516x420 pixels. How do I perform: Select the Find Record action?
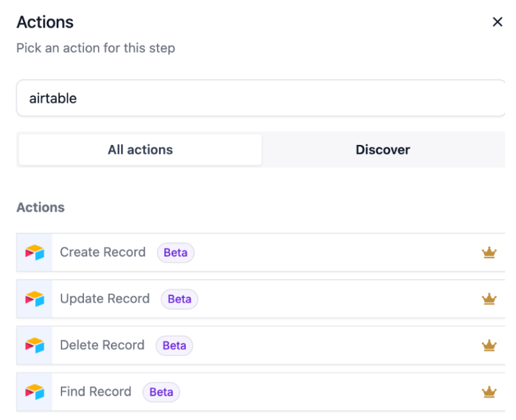96,392
